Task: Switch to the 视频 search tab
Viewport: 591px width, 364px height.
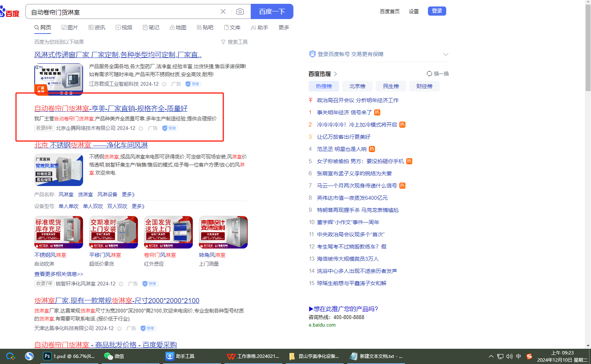Action: pyautogui.click(x=124, y=27)
